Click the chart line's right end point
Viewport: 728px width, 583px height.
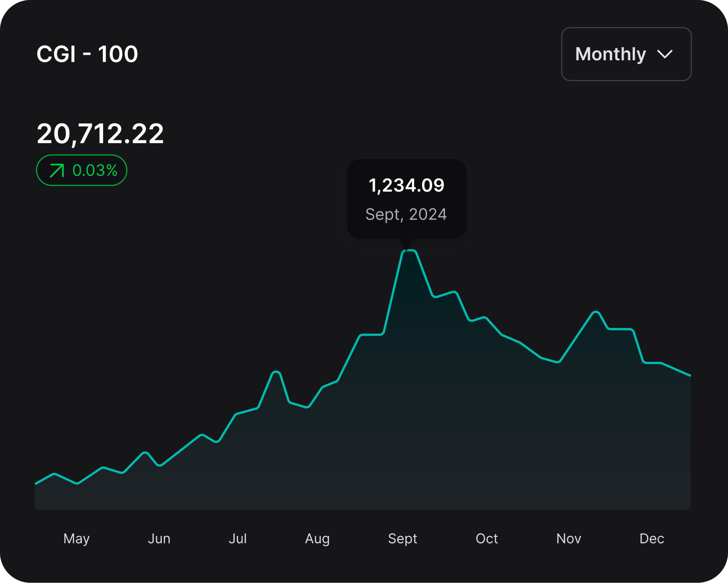[690, 375]
